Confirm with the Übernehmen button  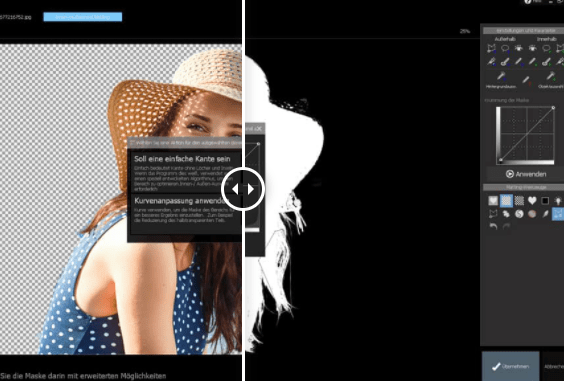coord(510,366)
